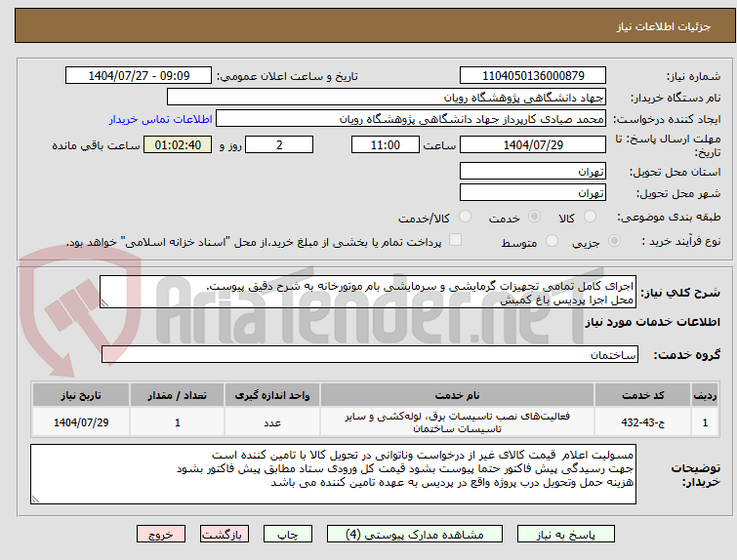Image resolution: width=737 pixels, height=560 pixels.
Task: Click the توضیحات خریدار text area
Action: [333, 474]
